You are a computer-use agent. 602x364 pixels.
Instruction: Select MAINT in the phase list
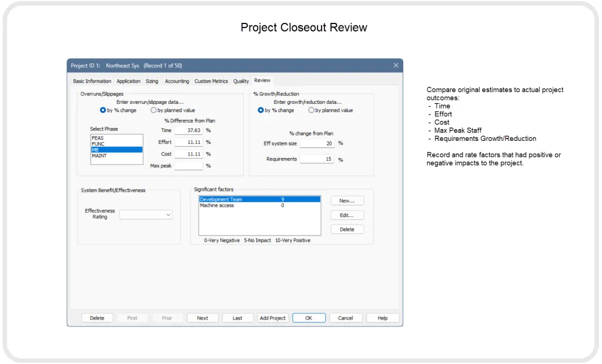pos(117,156)
